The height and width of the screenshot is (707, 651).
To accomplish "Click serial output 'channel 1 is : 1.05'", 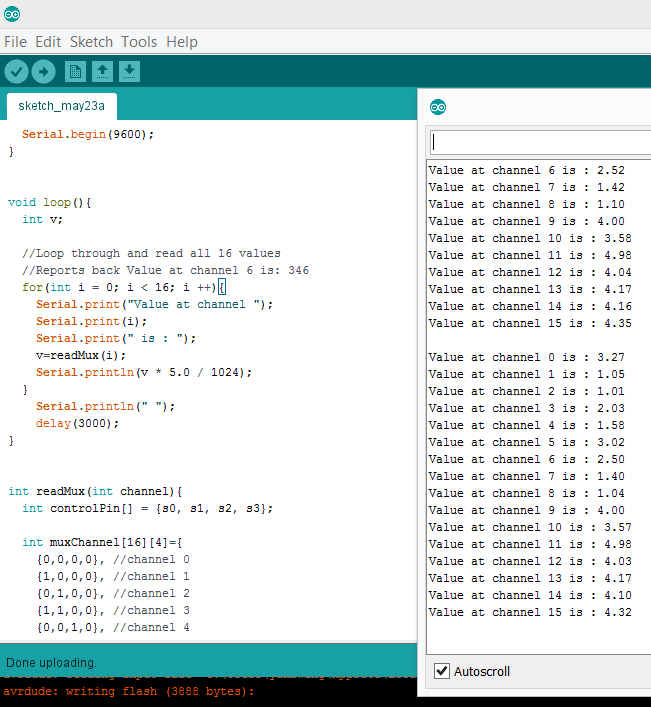I will tap(558, 374).
